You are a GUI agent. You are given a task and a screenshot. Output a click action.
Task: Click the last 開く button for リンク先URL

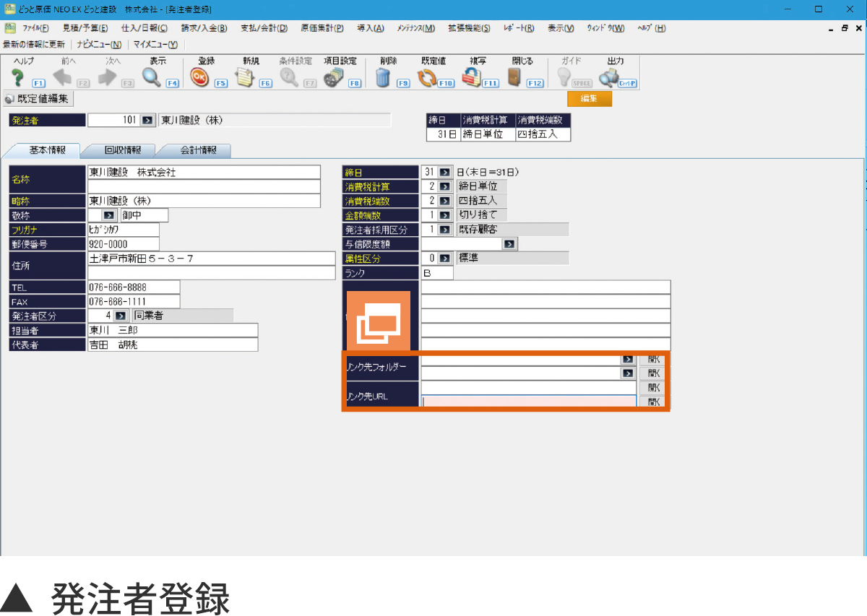tap(652, 402)
